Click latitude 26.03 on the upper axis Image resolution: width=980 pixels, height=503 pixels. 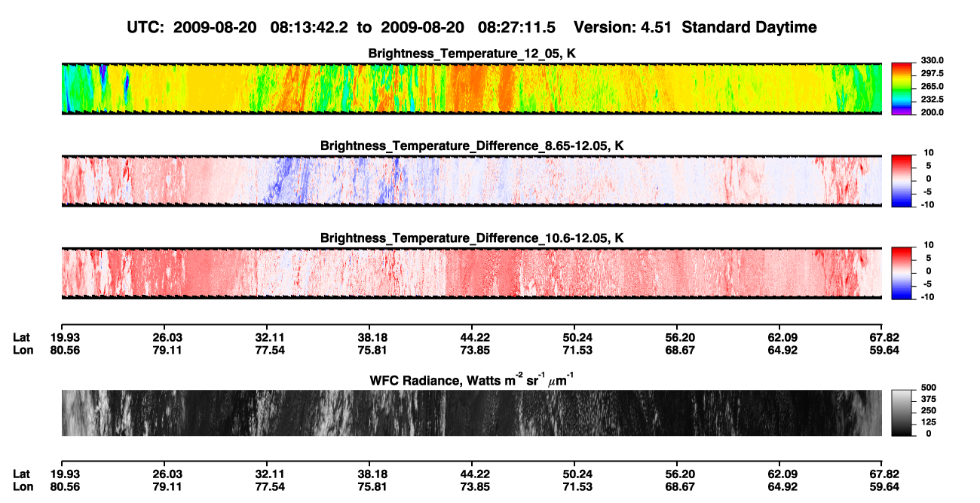[167, 337]
